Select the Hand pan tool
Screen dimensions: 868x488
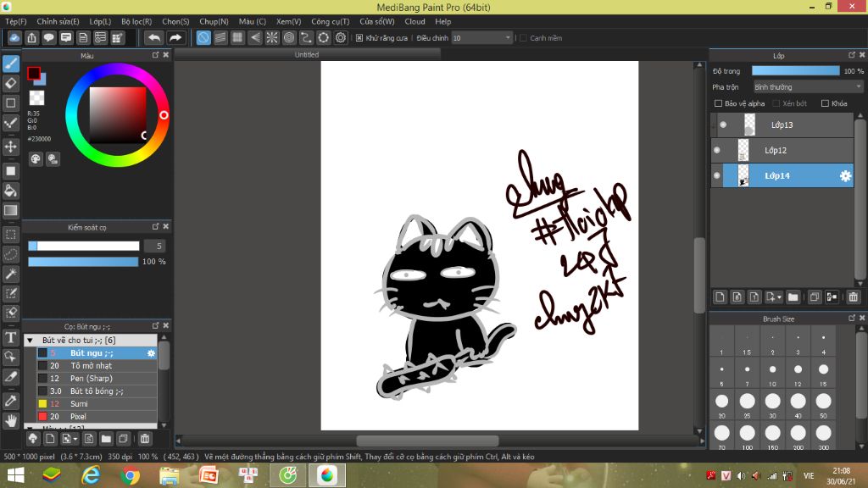click(10, 420)
